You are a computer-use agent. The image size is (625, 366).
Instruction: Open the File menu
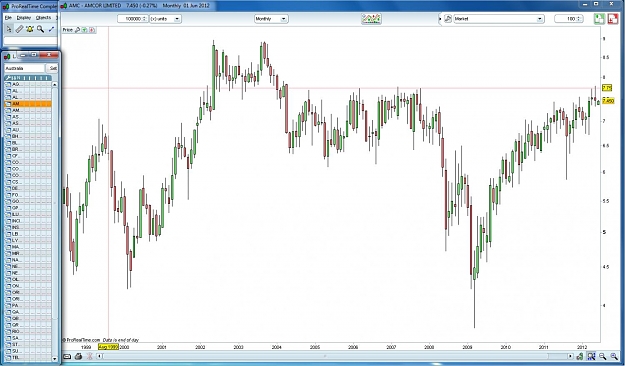pos(8,18)
